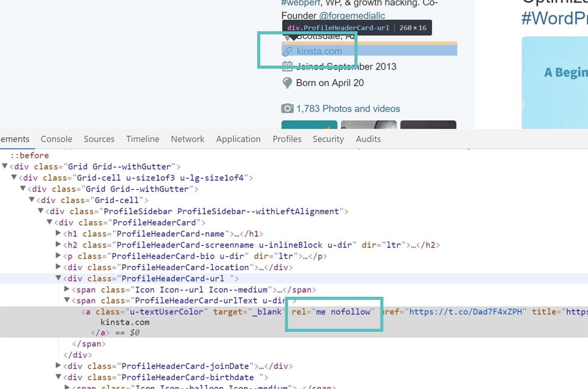588x389 pixels.
Task: Collapse the div class Grid-cell node
Action: pos(32,200)
